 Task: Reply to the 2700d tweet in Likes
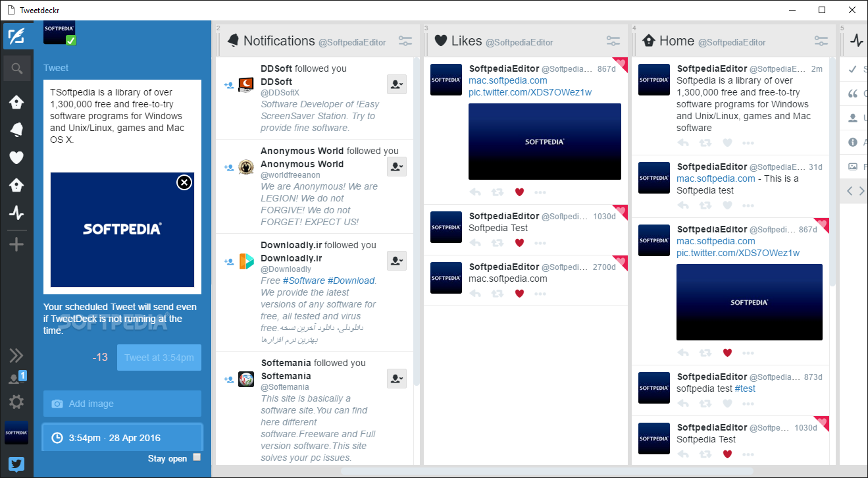(475, 294)
